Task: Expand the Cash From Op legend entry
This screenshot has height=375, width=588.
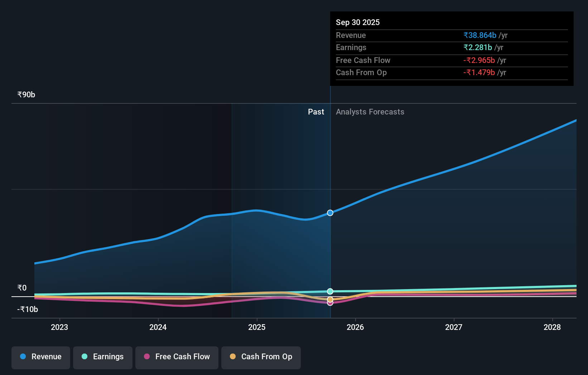Action: (x=261, y=357)
